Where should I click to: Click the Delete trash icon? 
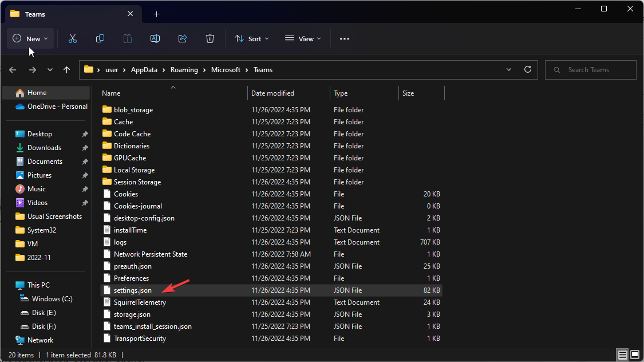click(x=210, y=38)
